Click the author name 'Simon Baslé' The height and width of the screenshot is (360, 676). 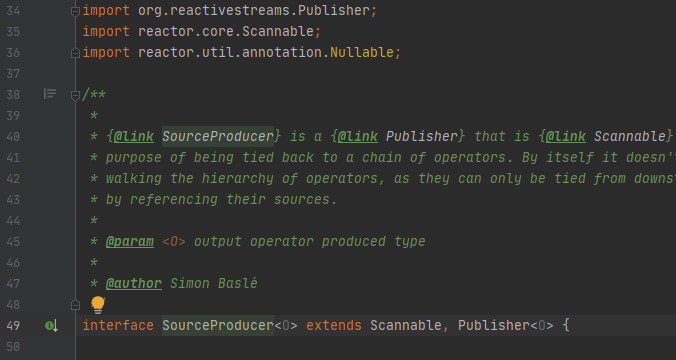[x=214, y=284]
